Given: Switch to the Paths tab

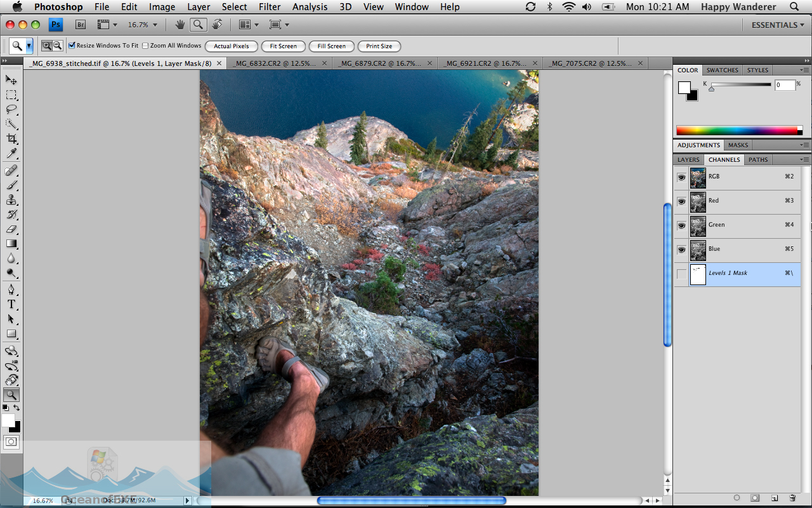Looking at the screenshot, I should 758,159.
